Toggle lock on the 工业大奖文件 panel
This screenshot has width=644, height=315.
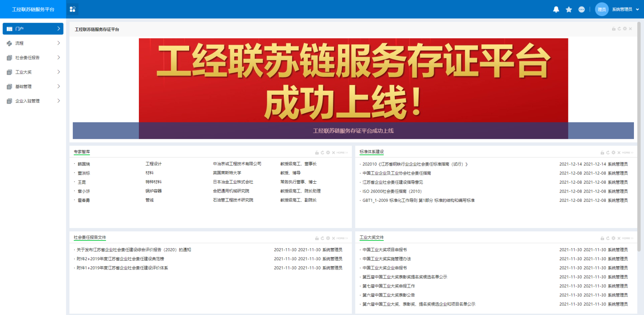pos(602,238)
